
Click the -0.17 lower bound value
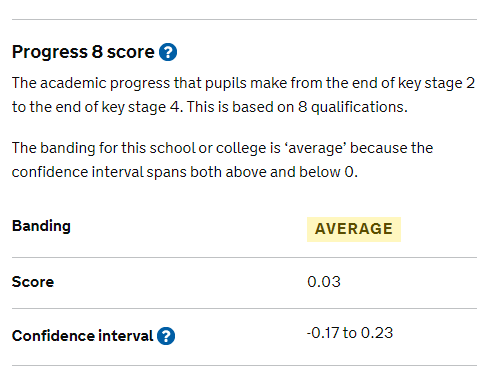323,333
